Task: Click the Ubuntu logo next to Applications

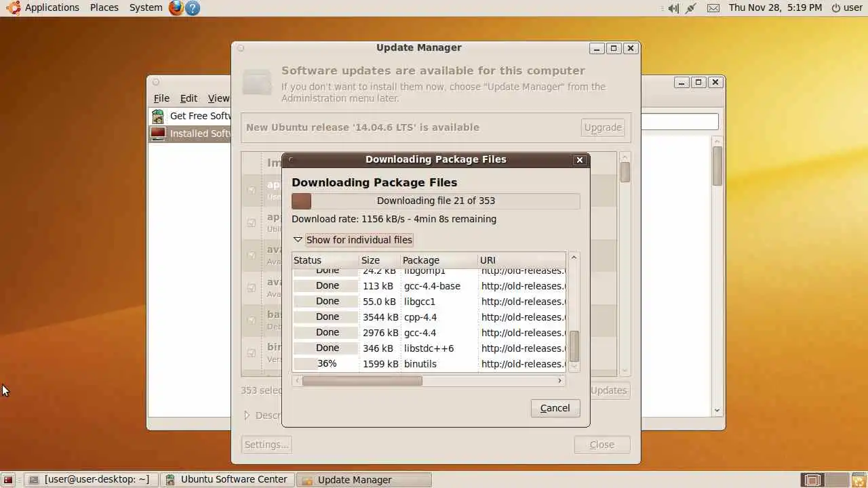Action: coord(13,7)
